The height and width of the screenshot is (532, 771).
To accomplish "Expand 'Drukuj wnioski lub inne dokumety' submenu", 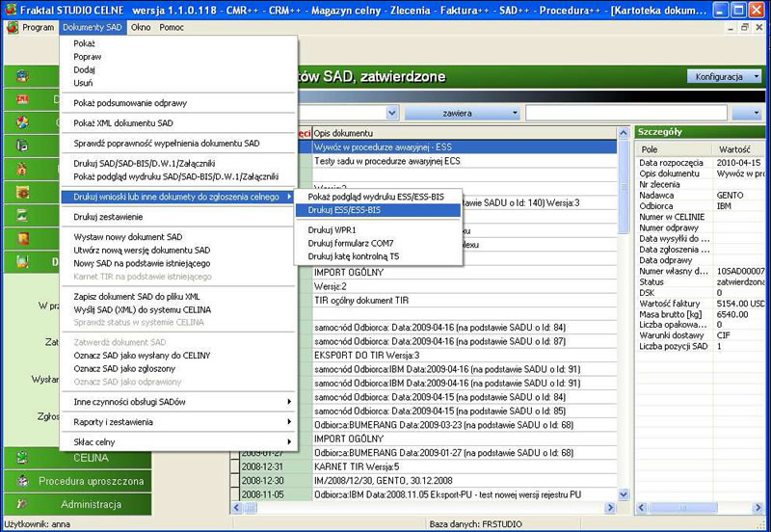I will point(178,197).
